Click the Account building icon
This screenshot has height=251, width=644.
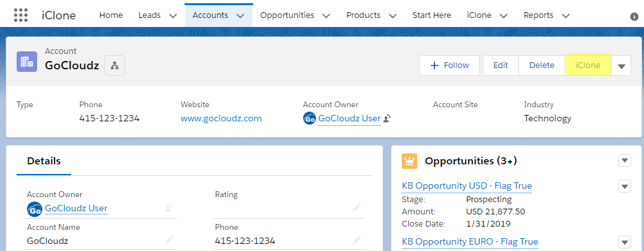point(27,62)
